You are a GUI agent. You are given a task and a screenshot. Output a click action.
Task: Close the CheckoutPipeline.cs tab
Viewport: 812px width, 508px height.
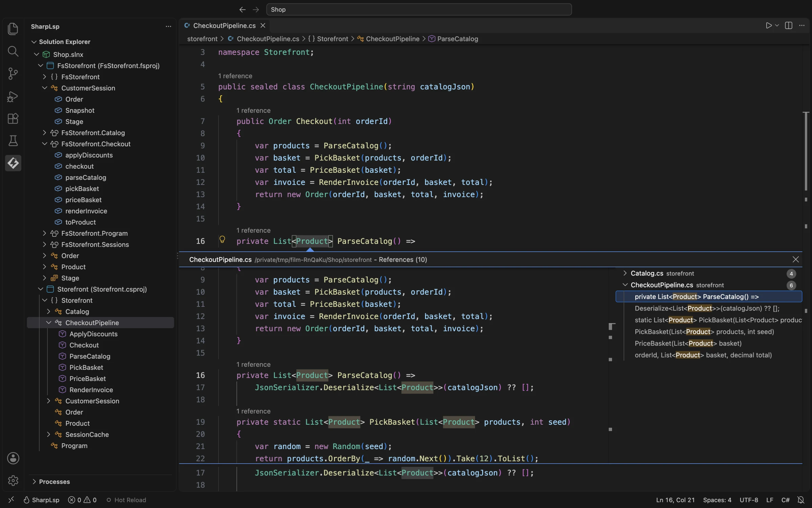coord(263,26)
